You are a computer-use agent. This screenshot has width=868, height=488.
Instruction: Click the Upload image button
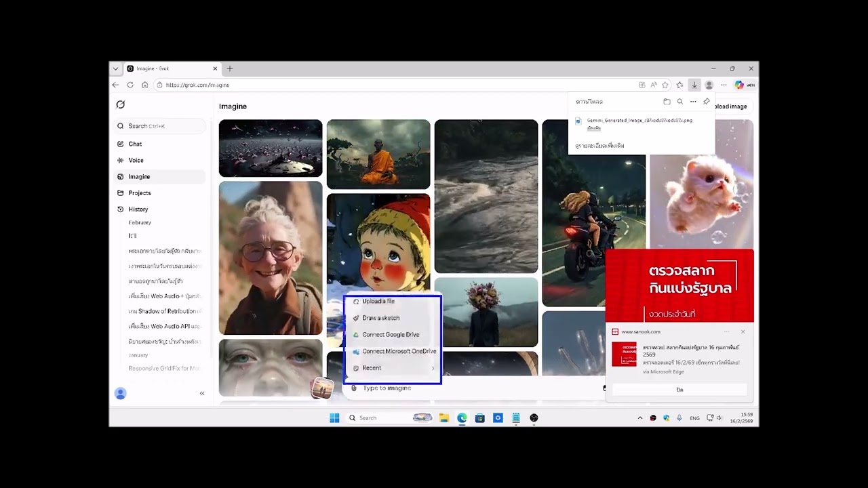(x=731, y=106)
